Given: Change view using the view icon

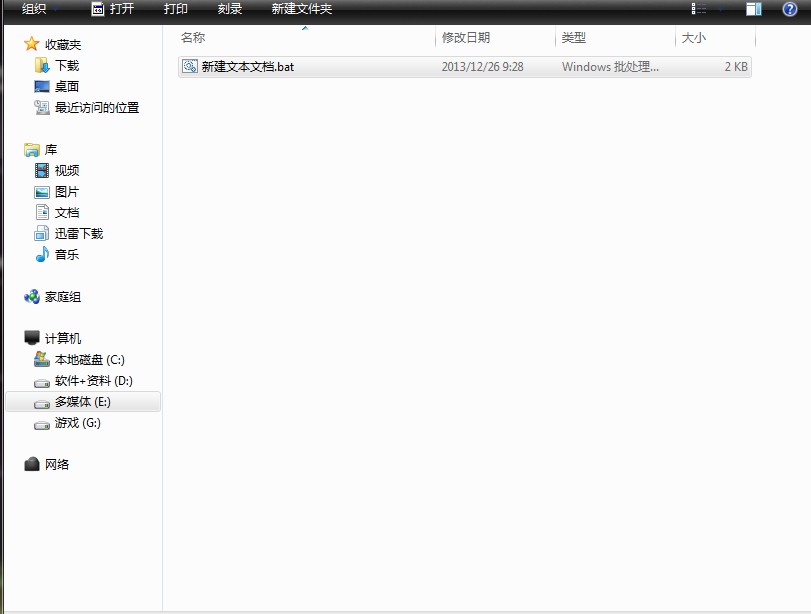Looking at the screenshot, I should pyautogui.click(x=700, y=9).
